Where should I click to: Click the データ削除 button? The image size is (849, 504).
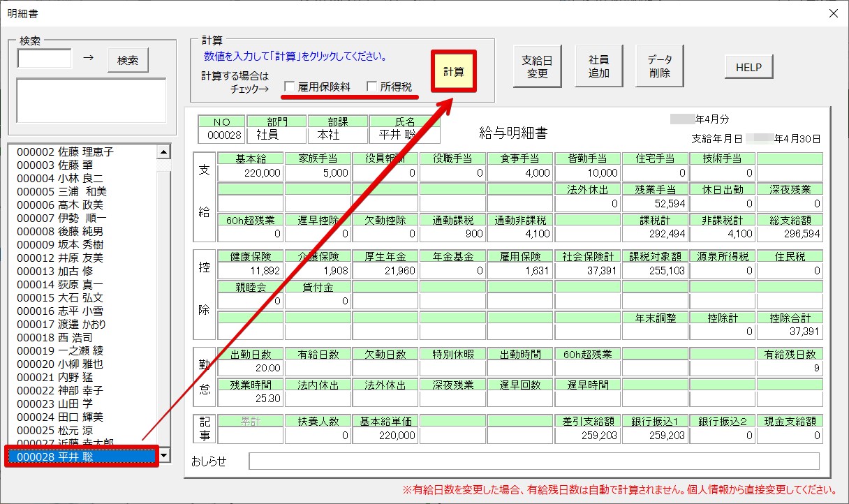point(659,67)
